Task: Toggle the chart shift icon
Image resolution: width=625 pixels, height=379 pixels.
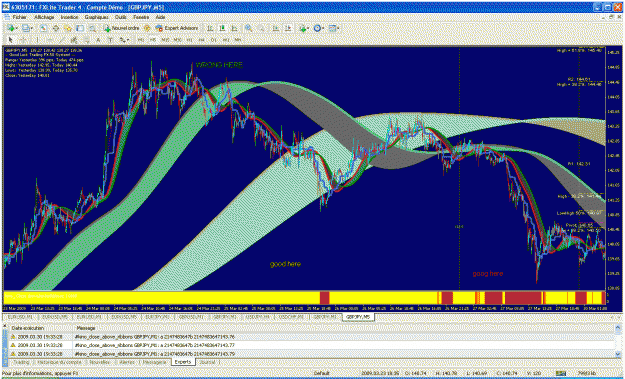Action: 287,28
